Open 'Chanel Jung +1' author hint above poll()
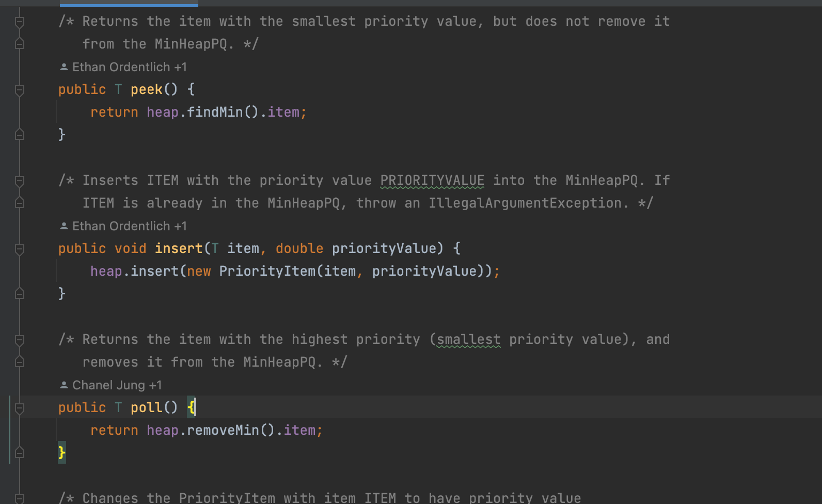Screen dimensions: 822x504 [117, 385]
